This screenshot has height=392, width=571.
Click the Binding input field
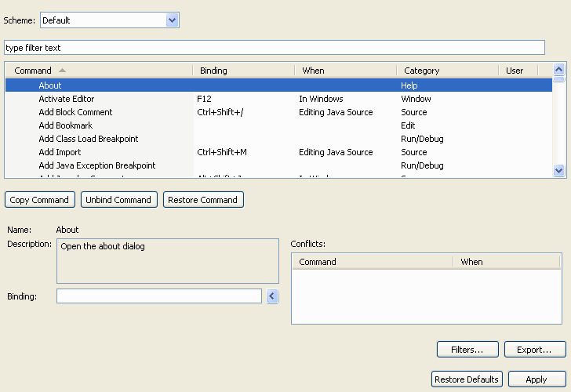click(x=158, y=296)
